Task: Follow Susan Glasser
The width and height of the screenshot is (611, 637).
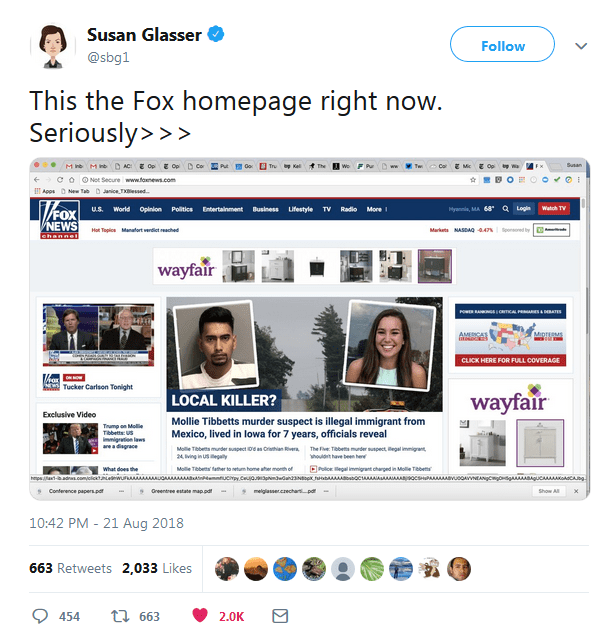Action: [502, 44]
